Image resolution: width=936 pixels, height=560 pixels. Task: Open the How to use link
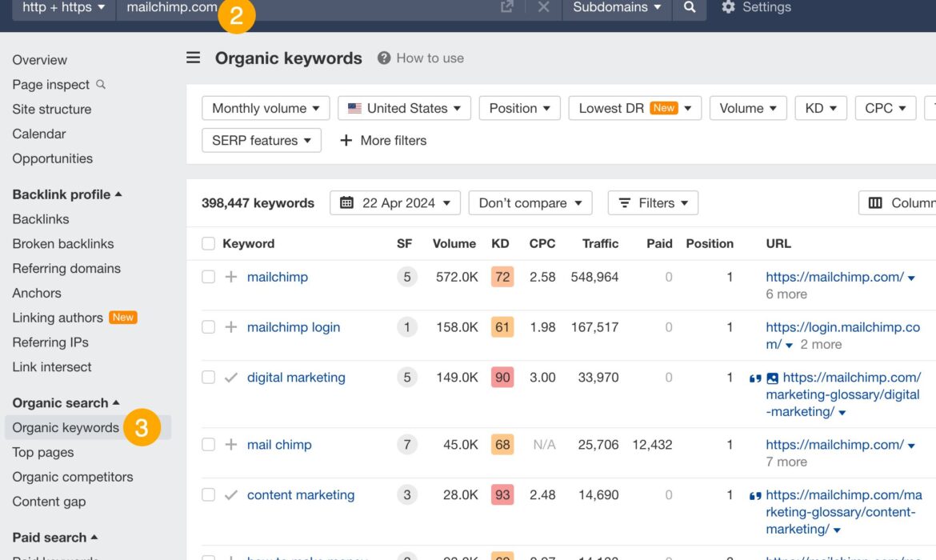pyautogui.click(x=430, y=58)
